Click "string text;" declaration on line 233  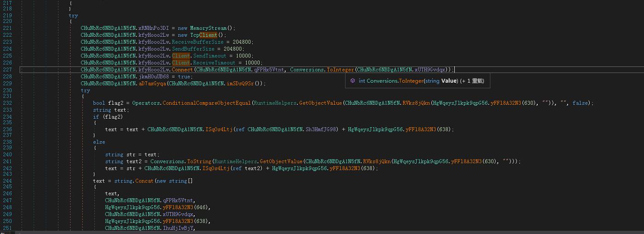pos(111,110)
